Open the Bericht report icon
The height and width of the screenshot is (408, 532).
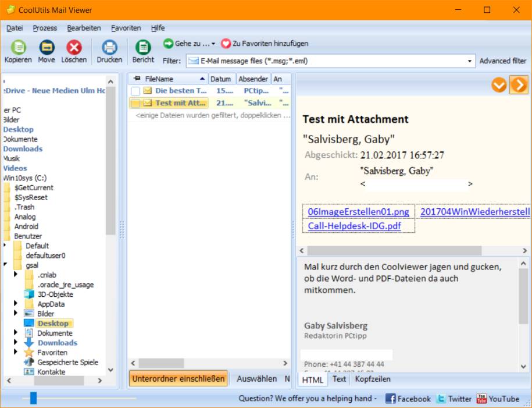pyautogui.click(x=143, y=47)
